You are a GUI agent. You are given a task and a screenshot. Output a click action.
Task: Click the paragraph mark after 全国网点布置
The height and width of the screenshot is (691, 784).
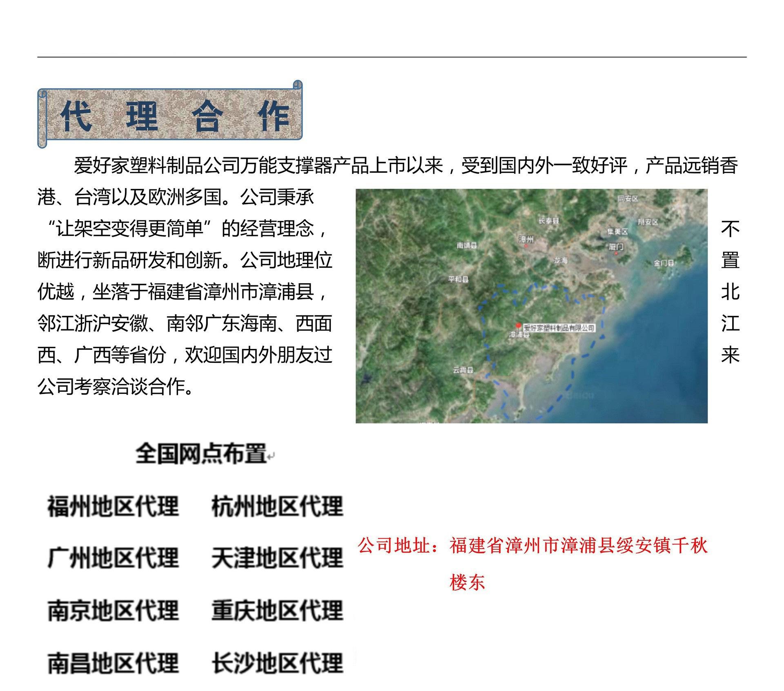(x=271, y=457)
